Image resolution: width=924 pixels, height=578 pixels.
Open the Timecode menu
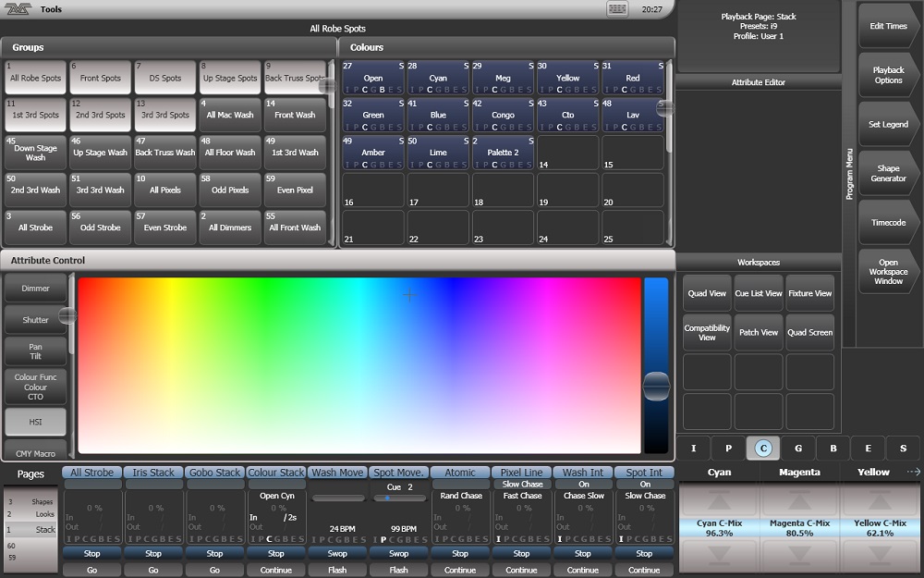point(888,222)
